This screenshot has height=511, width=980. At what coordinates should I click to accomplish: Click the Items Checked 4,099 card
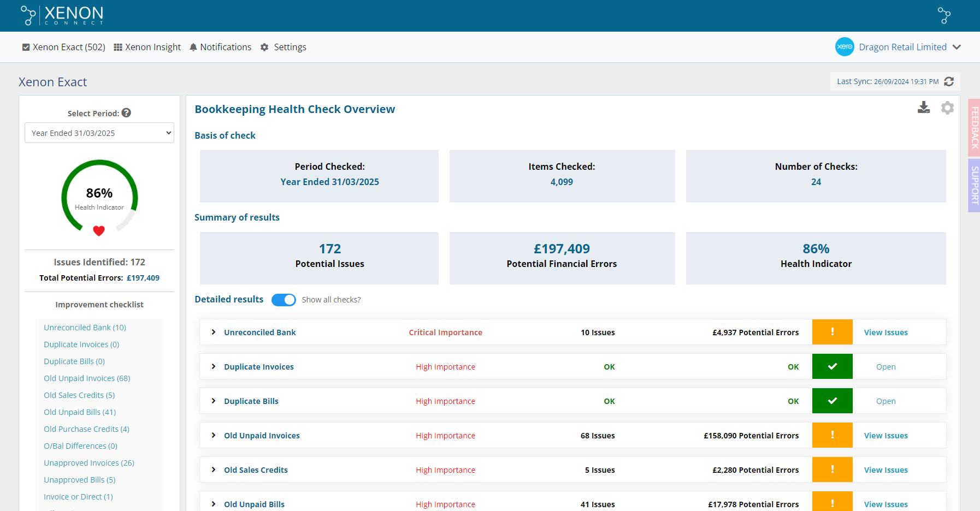[562, 176]
